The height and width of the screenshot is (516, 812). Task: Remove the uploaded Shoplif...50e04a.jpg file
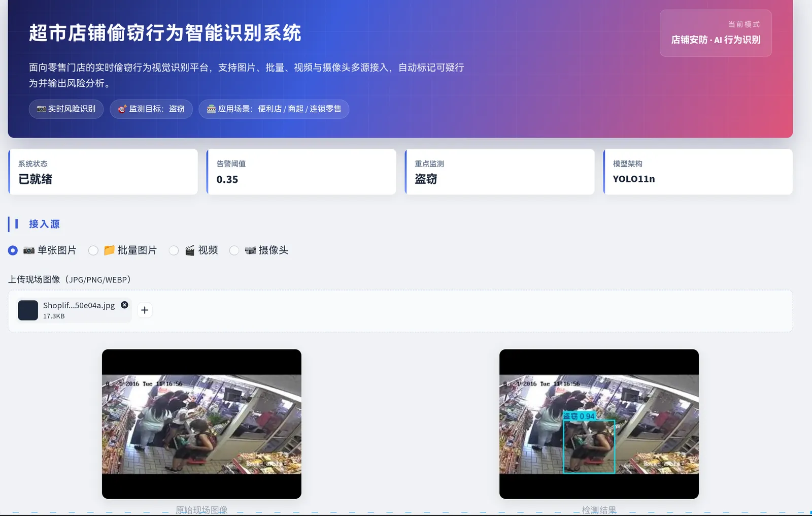124,305
